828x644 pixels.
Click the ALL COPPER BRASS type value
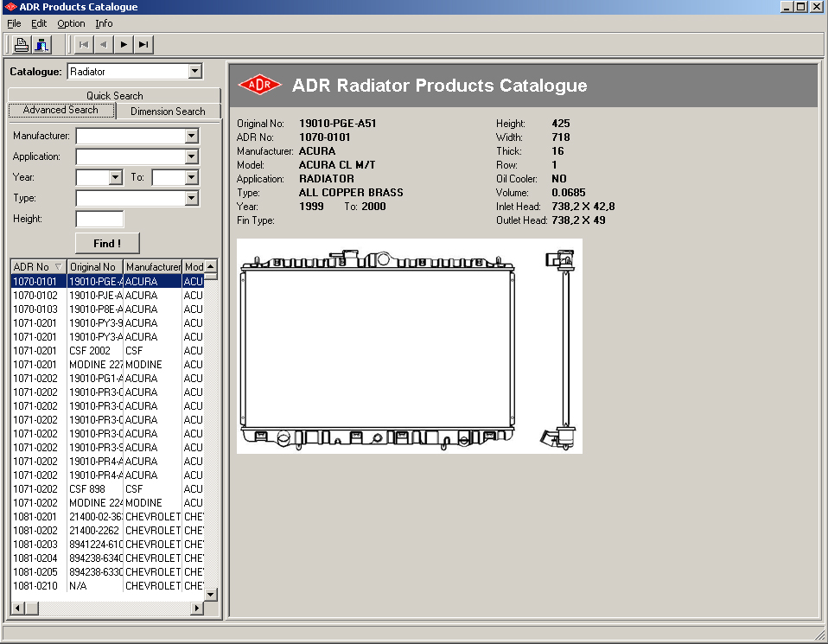tap(351, 192)
